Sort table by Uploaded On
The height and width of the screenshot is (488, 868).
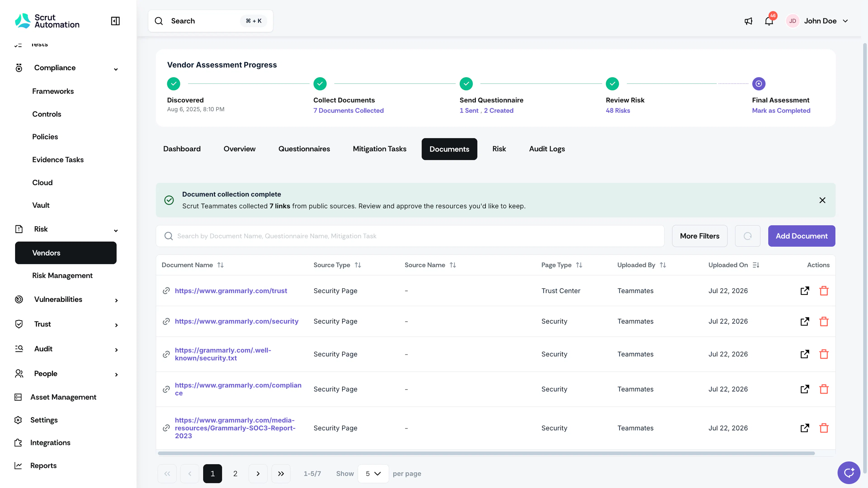click(x=756, y=265)
